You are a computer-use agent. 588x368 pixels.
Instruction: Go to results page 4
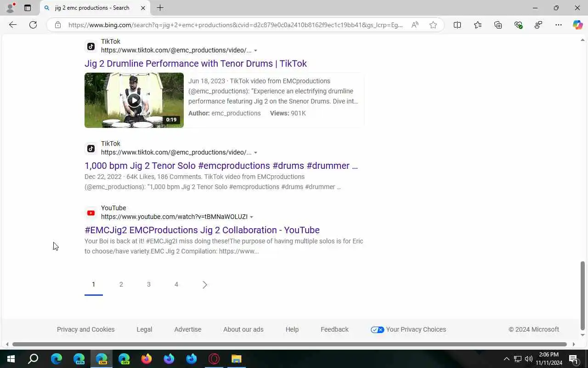(176, 284)
